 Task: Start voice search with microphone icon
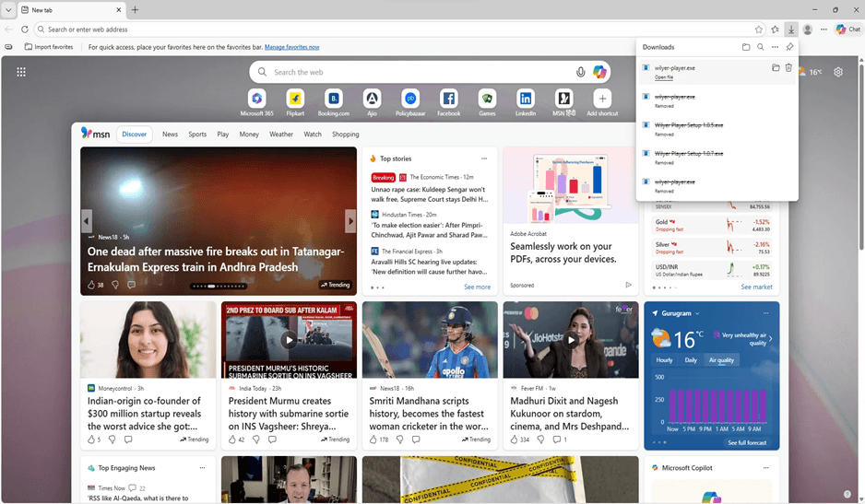tap(580, 72)
